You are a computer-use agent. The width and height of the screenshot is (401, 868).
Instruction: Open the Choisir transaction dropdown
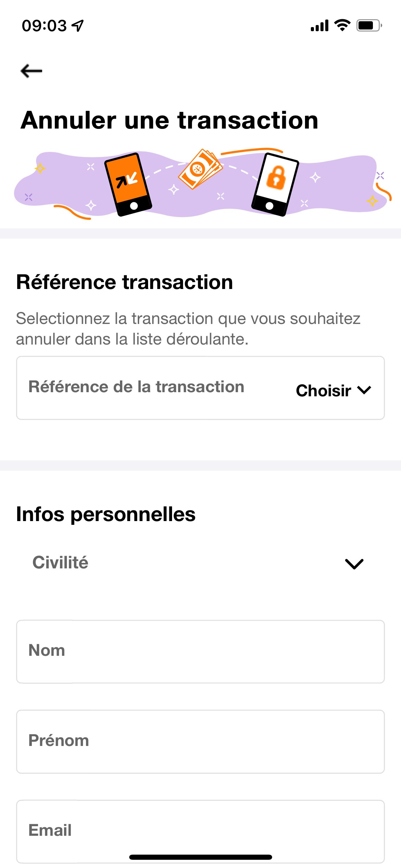(333, 390)
